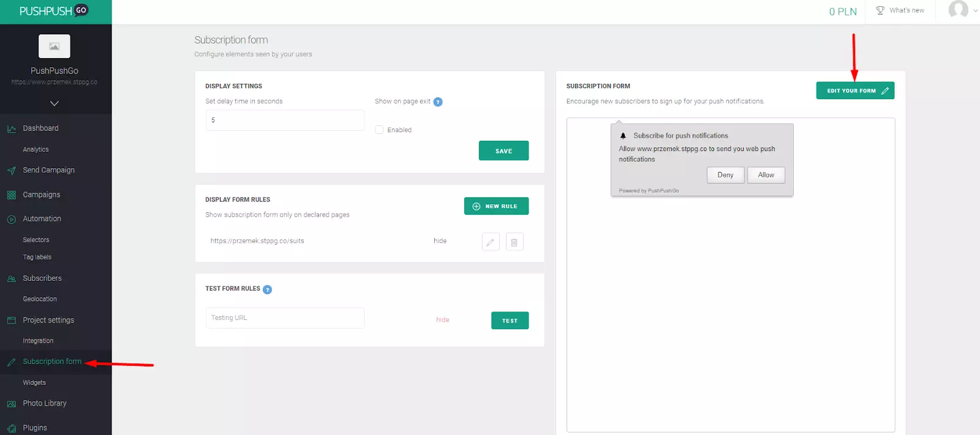This screenshot has height=435, width=980.
Task: Click the Project settings icon
Action: (x=11, y=321)
